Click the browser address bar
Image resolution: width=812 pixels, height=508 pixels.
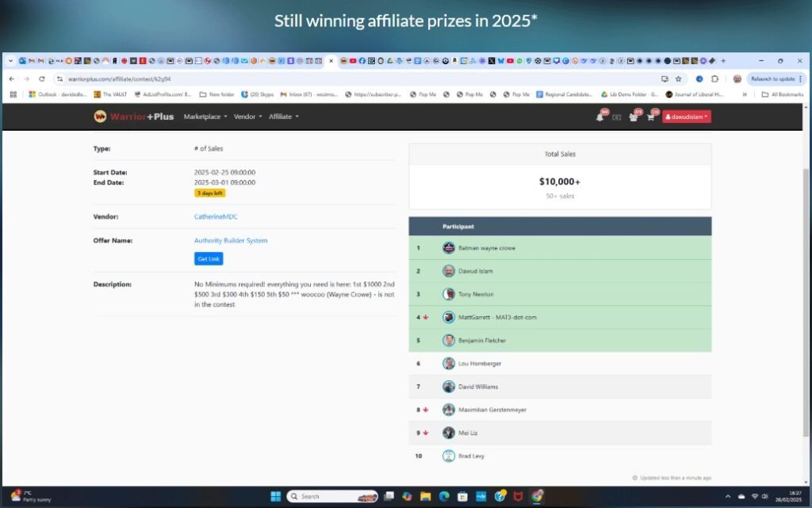(x=358, y=78)
